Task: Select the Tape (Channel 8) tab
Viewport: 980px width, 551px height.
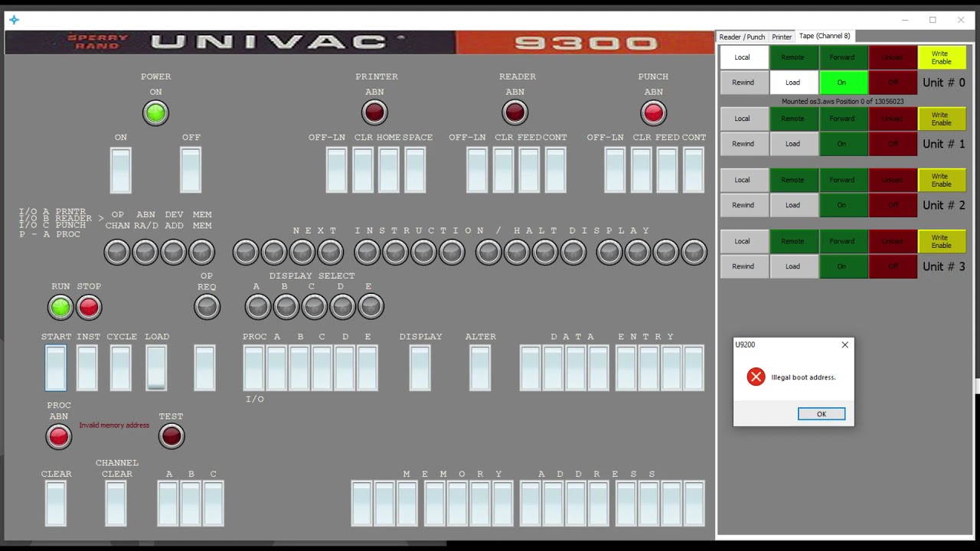Action: 825,36
